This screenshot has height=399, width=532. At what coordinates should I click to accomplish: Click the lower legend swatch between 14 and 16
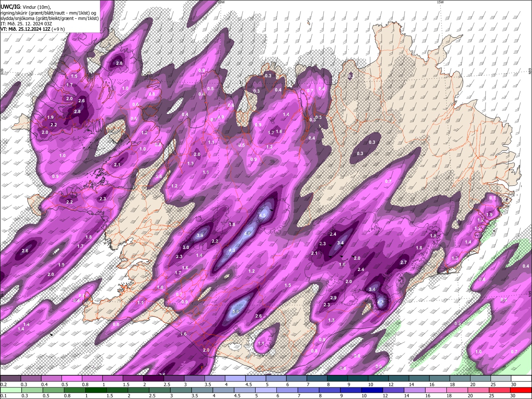[414, 390]
